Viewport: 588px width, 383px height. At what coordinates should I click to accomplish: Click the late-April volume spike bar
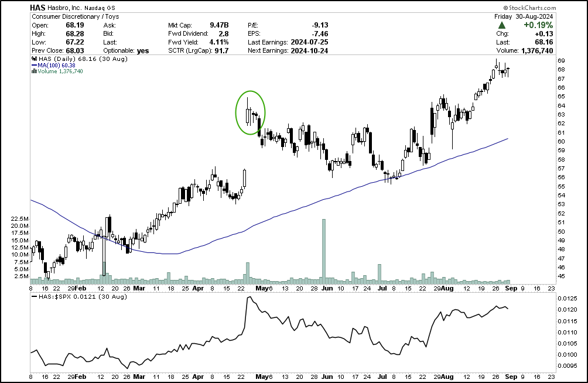[248, 273]
